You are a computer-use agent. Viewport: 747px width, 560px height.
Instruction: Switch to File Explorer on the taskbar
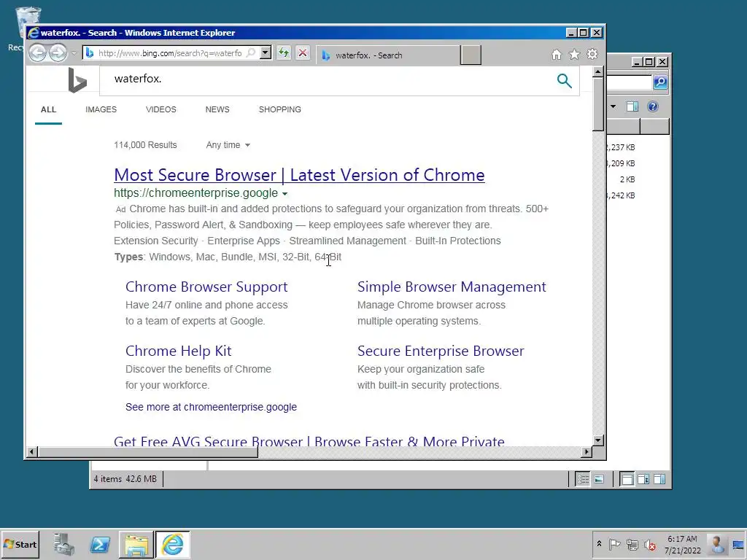pos(136,544)
